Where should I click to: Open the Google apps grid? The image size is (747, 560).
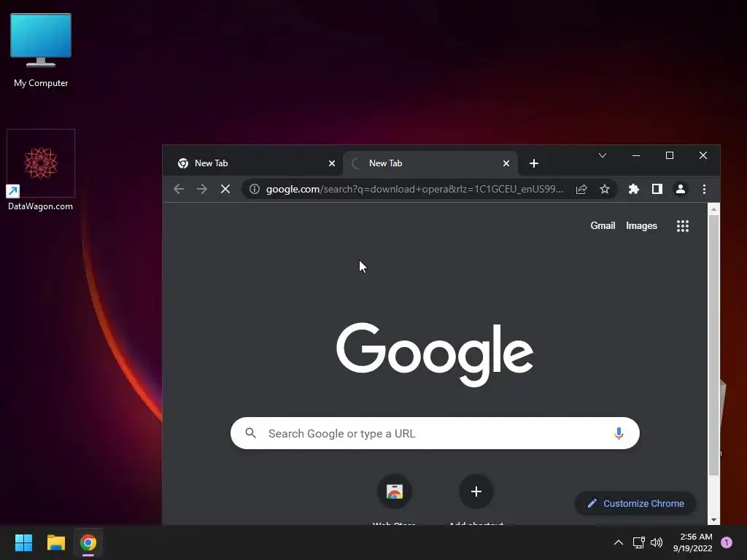point(683,226)
